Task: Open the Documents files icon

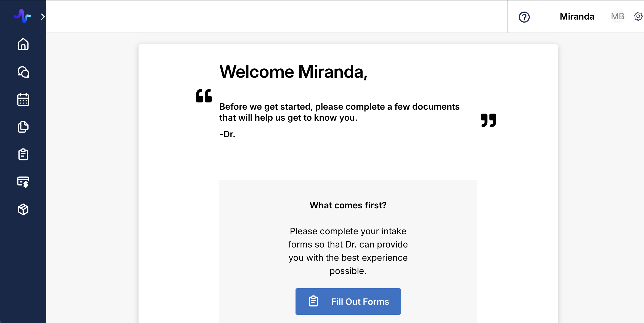Action: [x=23, y=127]
